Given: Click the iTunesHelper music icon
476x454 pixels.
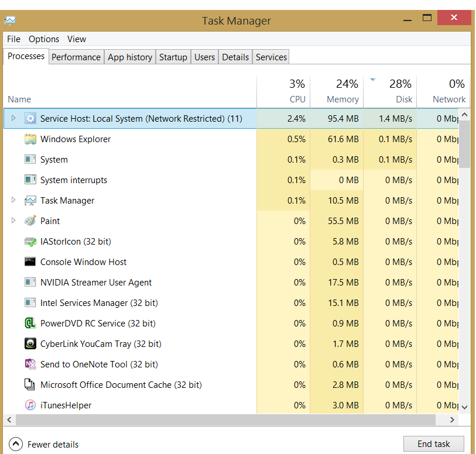Looking at the screenshot, I should point(30,405).
